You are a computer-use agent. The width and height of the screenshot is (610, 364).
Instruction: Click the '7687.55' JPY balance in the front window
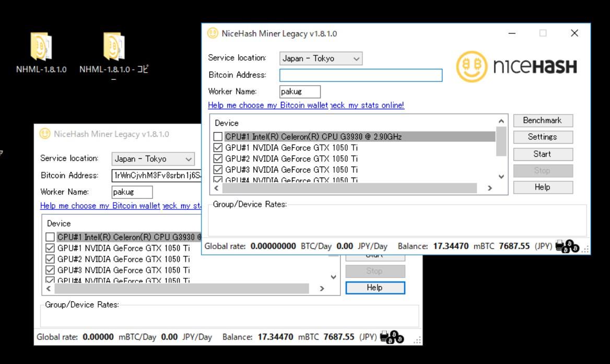point(514,246)
